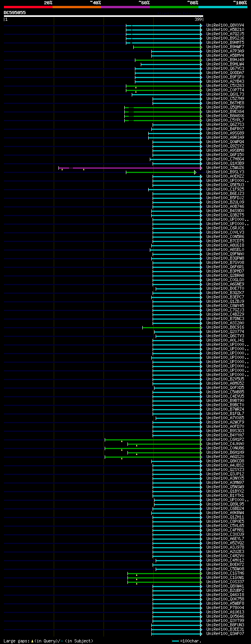Click the green alignment bar for UniRef100_B8C9I6

(172, 327)
